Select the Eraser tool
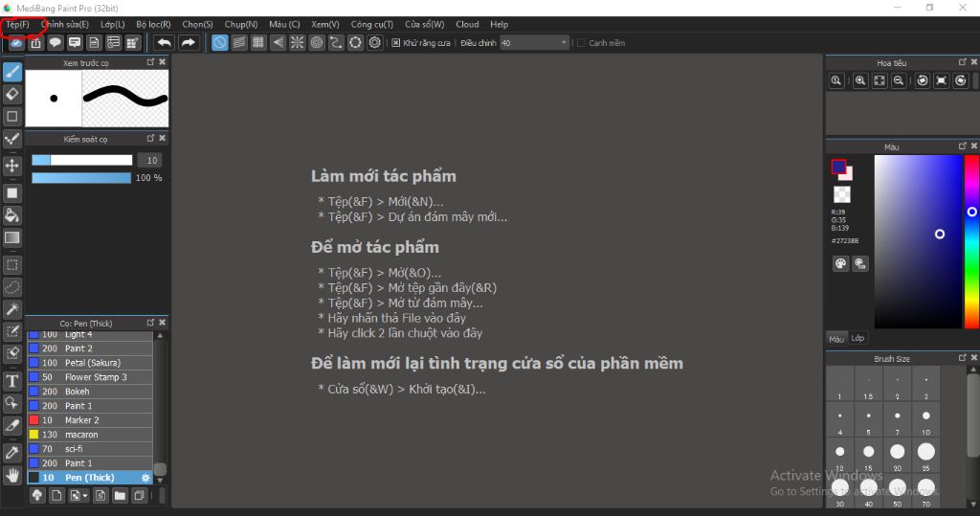This screenshot has height=516, width=980. point(11,95)
